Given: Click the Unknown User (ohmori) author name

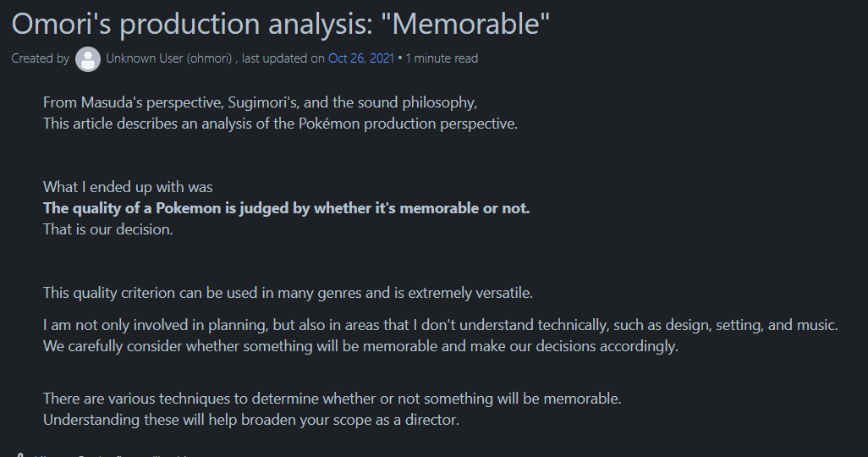Looking at the screenshot, I should (169, 58).
